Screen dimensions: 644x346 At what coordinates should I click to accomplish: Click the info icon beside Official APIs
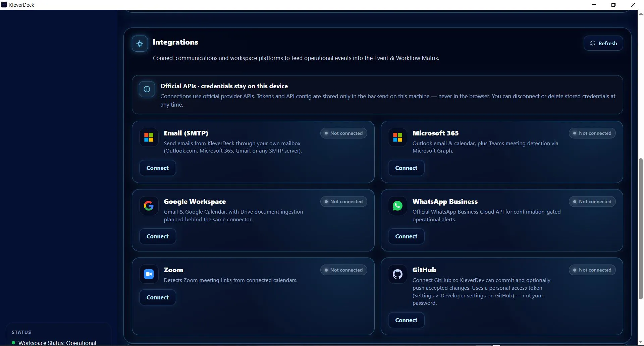tap(147, 89)
